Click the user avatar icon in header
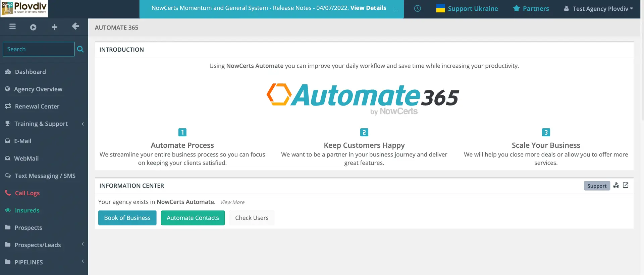The height and width of the screenshot is (275, 644). 566,8
